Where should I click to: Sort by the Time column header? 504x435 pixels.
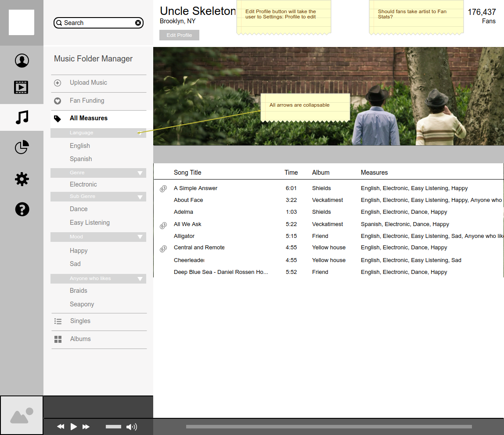click(291, 173)
